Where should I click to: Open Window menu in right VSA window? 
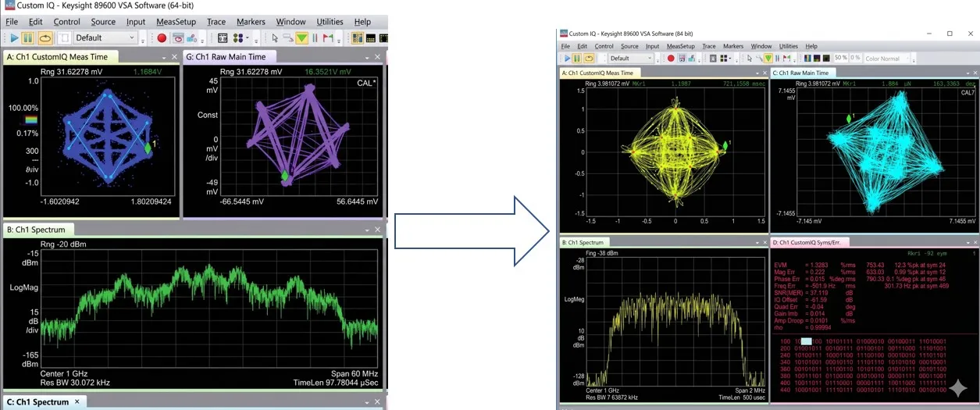761,46
